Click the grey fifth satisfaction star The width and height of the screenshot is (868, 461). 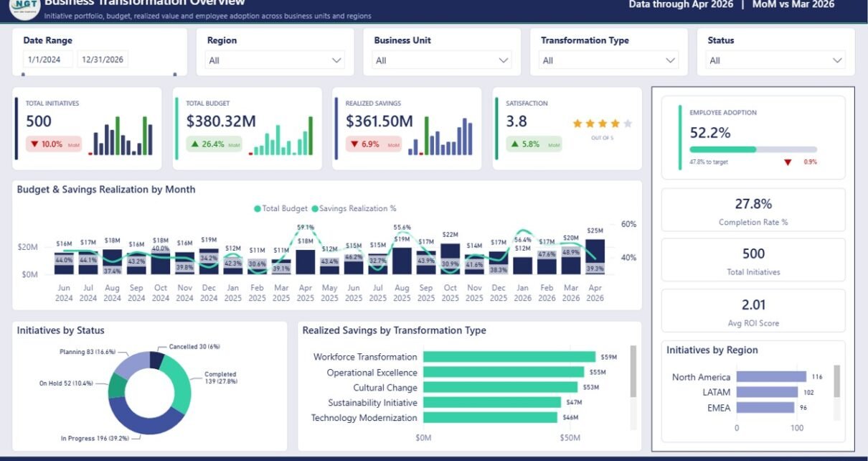click(628, 124)
